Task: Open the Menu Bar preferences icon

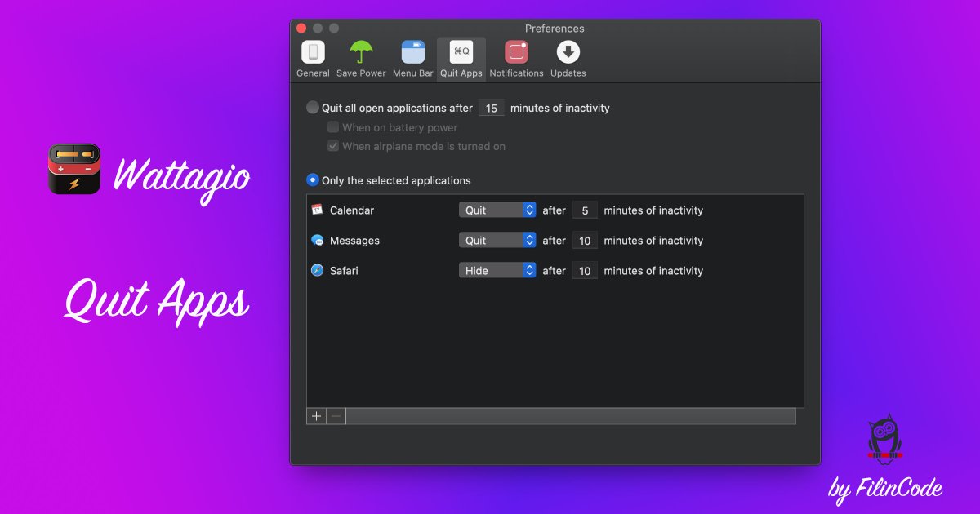Action: (x=413, y=52)
